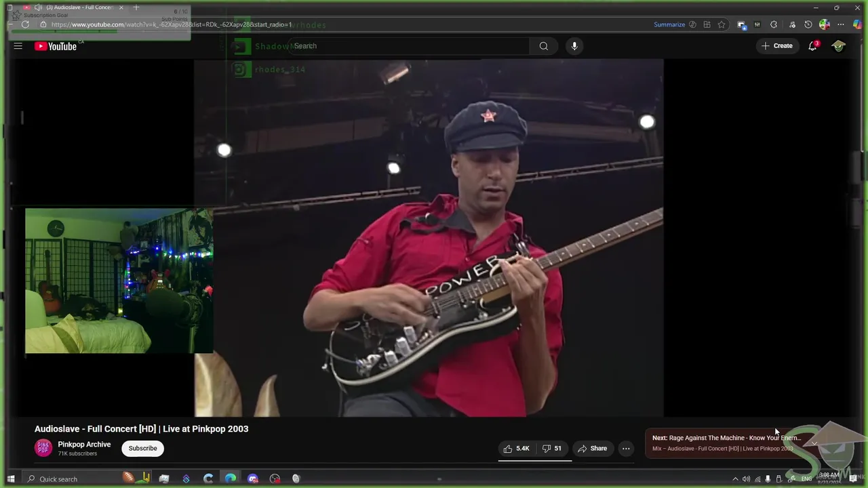Close the Audioslave browser tab
Image resolution: width=868 pixels, height=488 pixels.
click(x=121, y=7)
